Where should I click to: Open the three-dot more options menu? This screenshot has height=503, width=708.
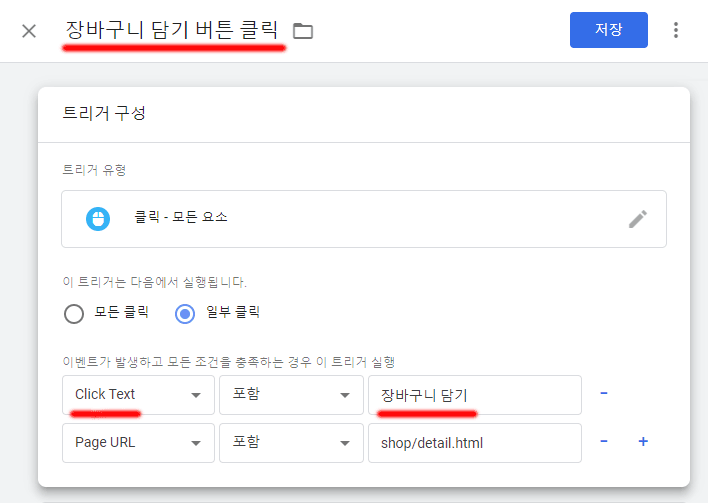point(675,30)
